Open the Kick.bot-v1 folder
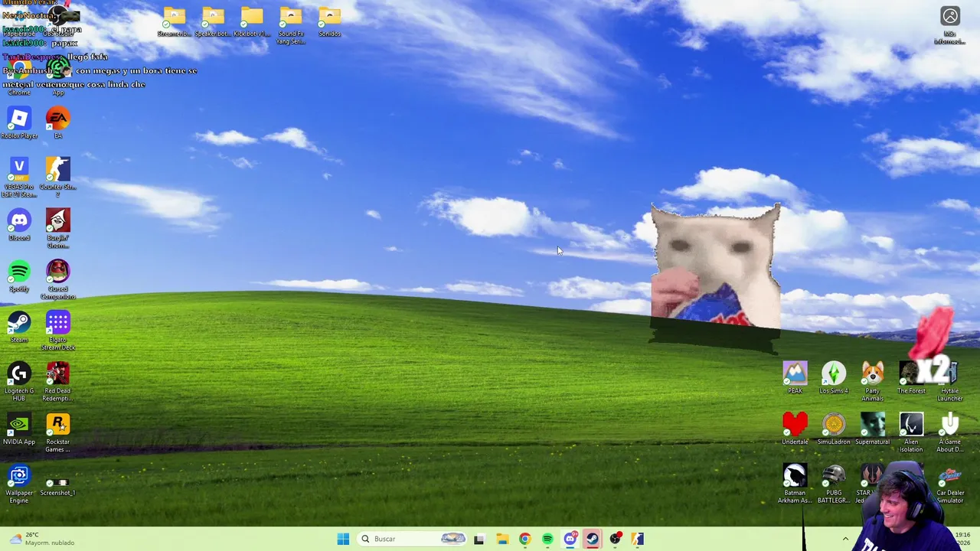The image size is (980, 551). pos(252,21)
